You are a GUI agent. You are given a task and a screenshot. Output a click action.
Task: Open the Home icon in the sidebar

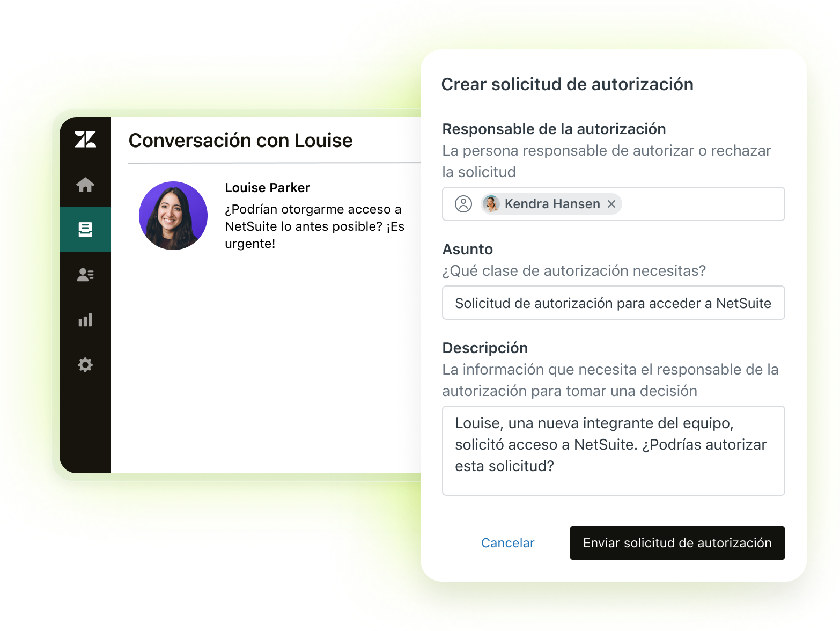click(x=85, y=185)
